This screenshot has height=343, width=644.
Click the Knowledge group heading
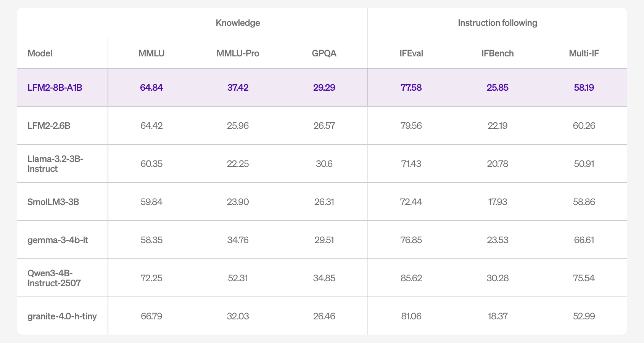pyautogui.click(x=238, y=23)
